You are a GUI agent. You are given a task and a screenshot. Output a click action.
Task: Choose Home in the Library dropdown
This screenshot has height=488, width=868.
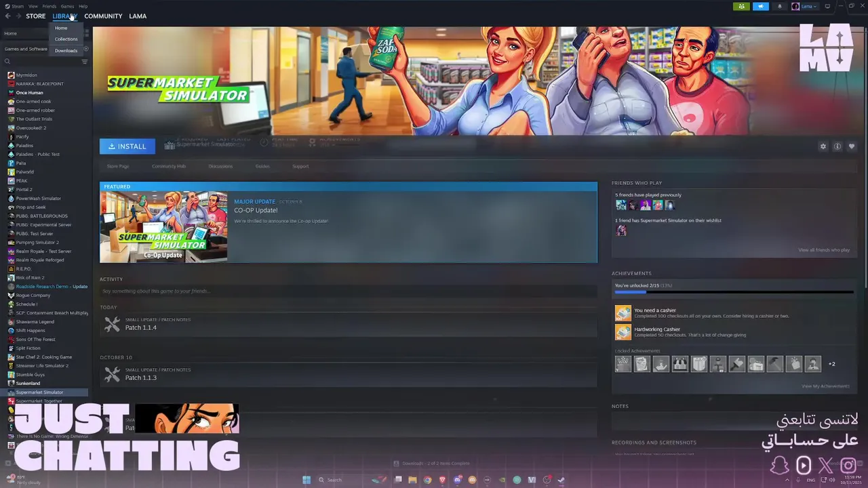click(66, 28)
